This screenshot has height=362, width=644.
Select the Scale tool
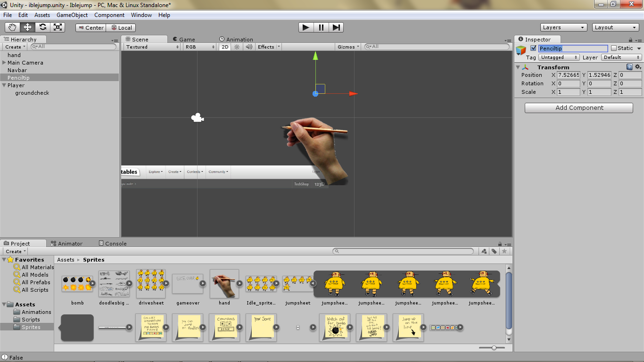click(58, 27)
